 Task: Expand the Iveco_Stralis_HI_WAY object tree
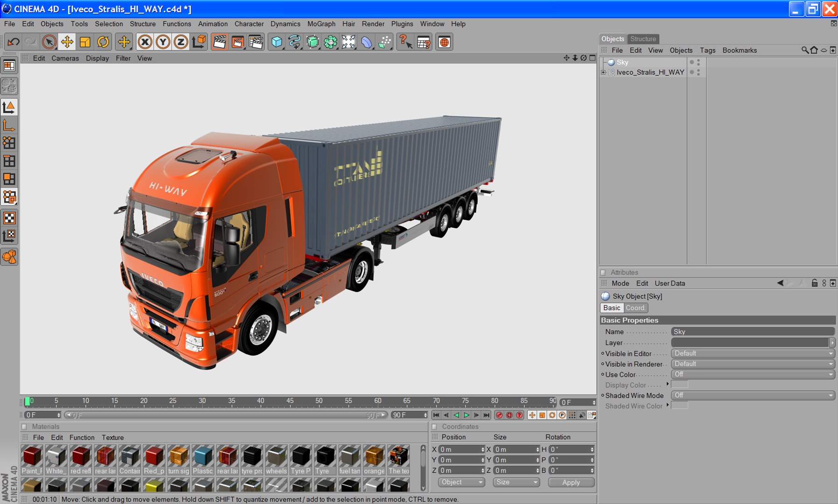click(603, 72)
